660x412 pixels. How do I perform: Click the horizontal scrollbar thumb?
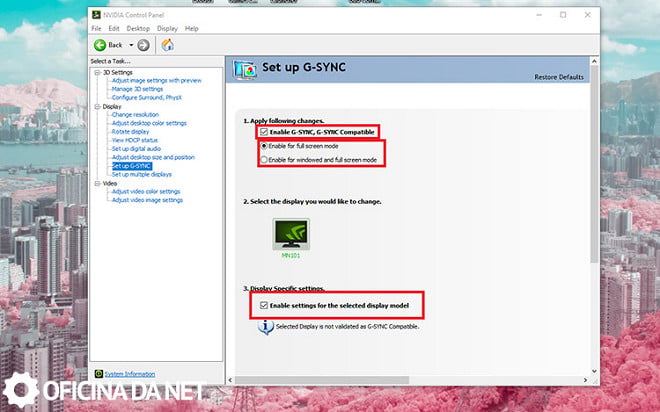(x=322, y=380)
